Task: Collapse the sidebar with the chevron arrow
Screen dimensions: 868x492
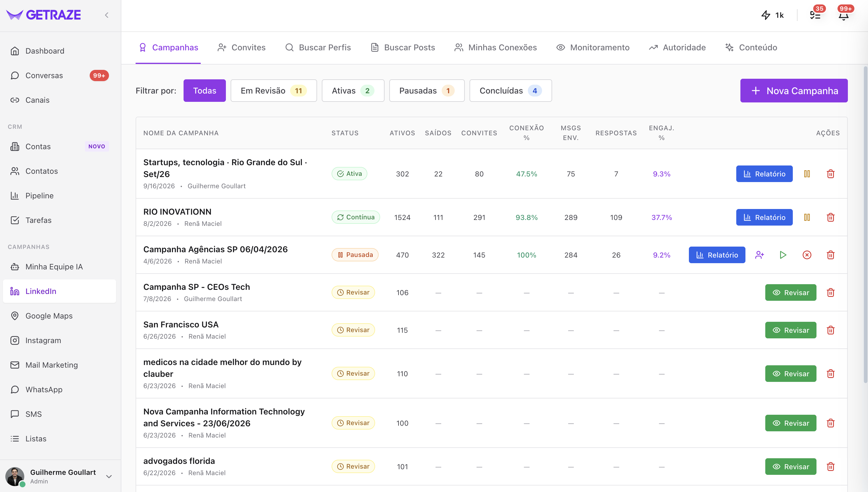Action: click(107, 15)
